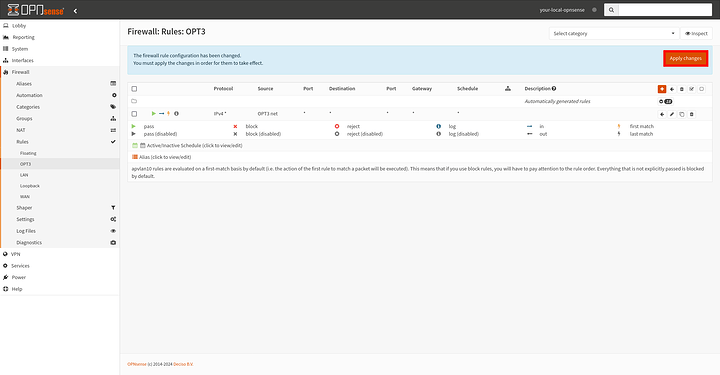Click the green pass icon on the OPT3 rule

point(154,113)
